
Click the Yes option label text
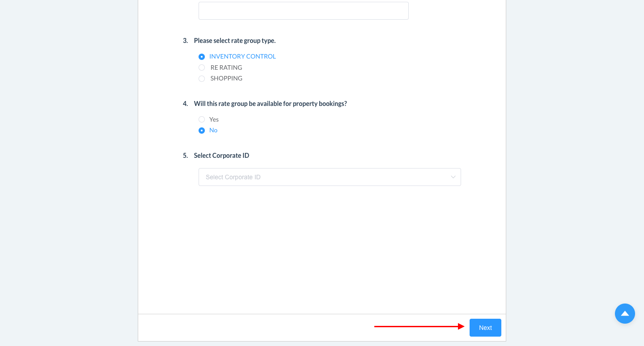(214, 119)
